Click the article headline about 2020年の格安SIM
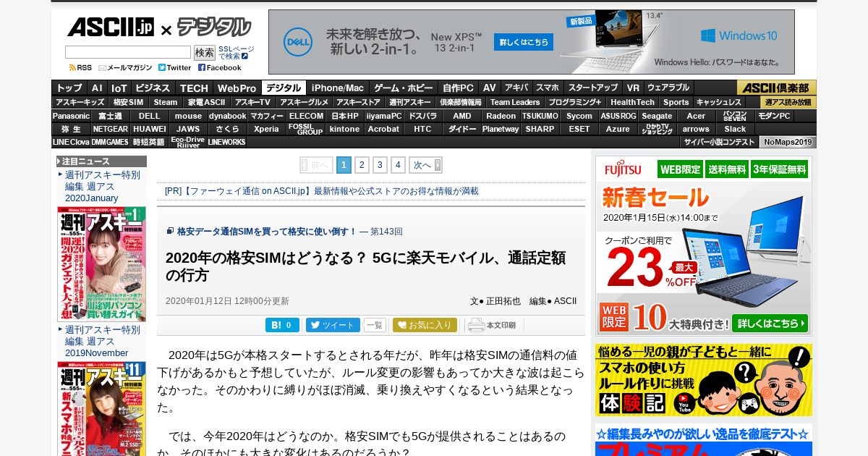868x456 pixels. pyautogui.click(x=365, y=266)
